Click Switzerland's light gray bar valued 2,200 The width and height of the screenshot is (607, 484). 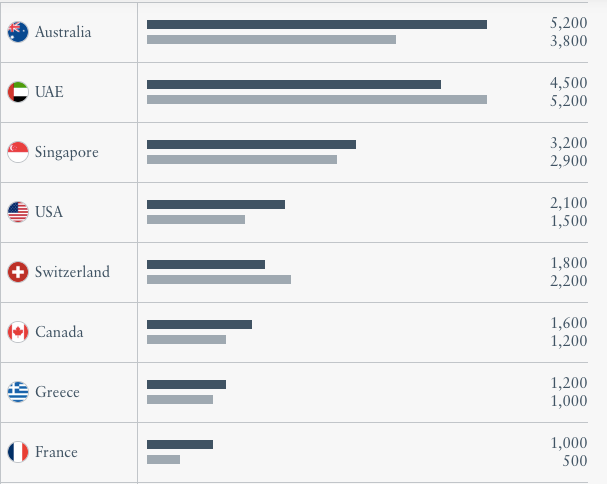pyautogui.click(x=219, y=280)
